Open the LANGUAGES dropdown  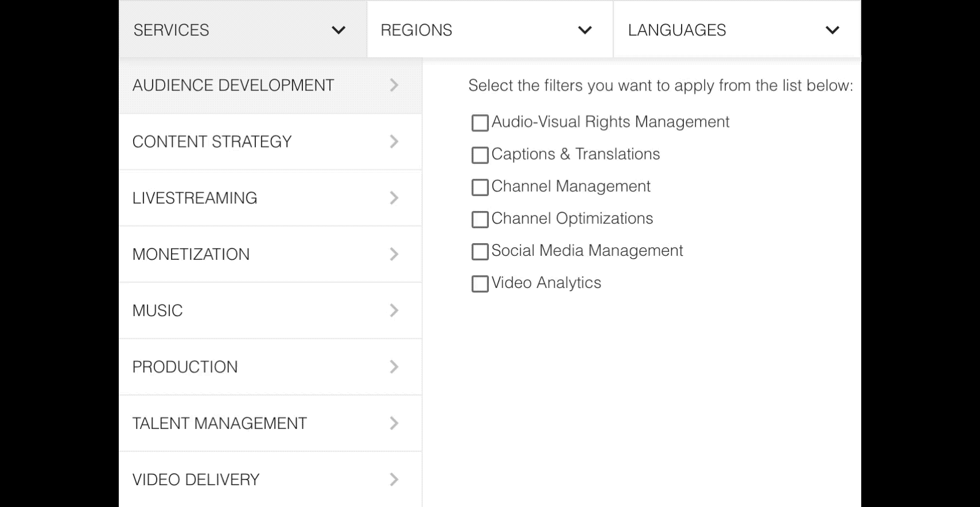[x=737, y=29]
